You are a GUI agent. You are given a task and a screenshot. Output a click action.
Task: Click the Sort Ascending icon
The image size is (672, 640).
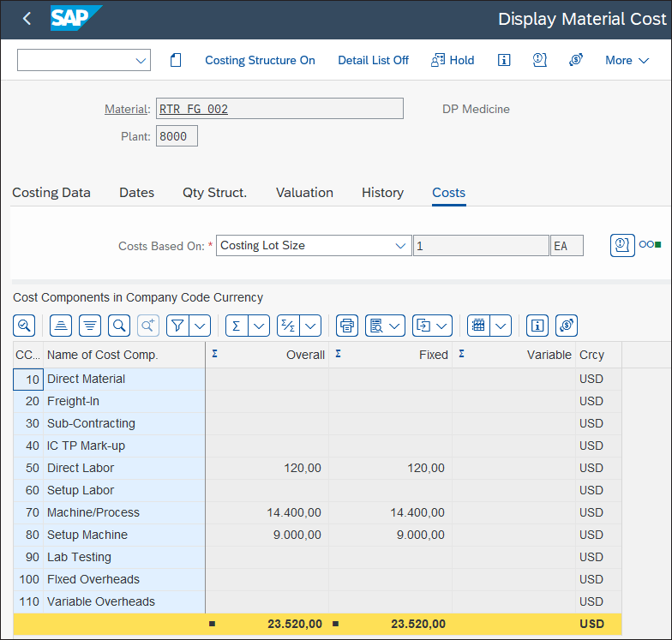click(x=61, y=326)
